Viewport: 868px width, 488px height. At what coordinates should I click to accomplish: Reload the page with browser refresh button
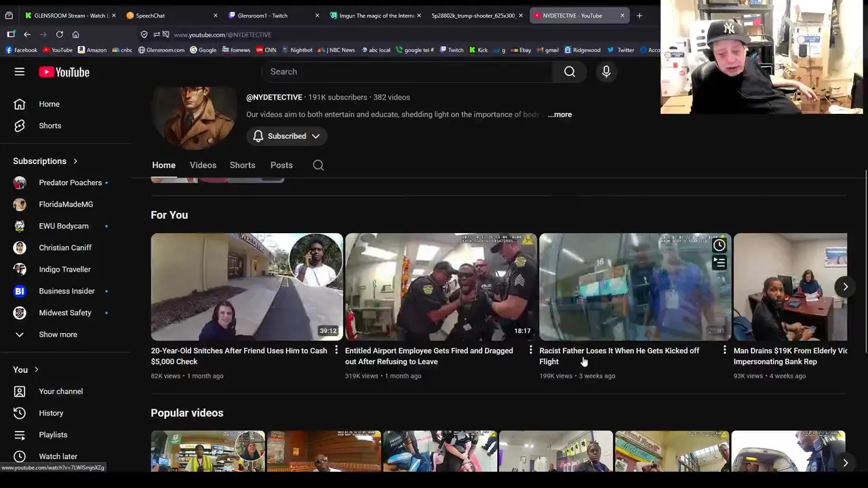point(60,35)
